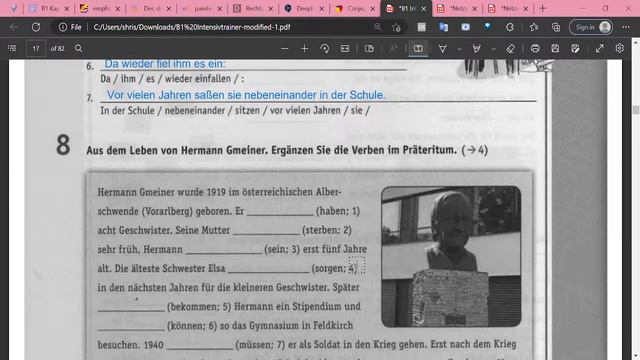640x360 pixels.
Task: View site information for the File
Action: 70,27
